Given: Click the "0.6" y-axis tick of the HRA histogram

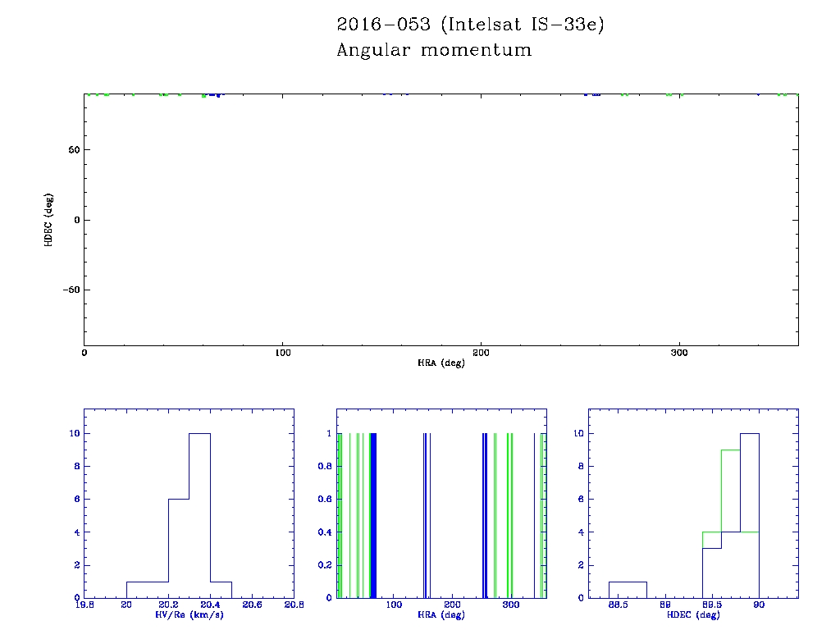Looking at the screenshot, I should point(325,500).
